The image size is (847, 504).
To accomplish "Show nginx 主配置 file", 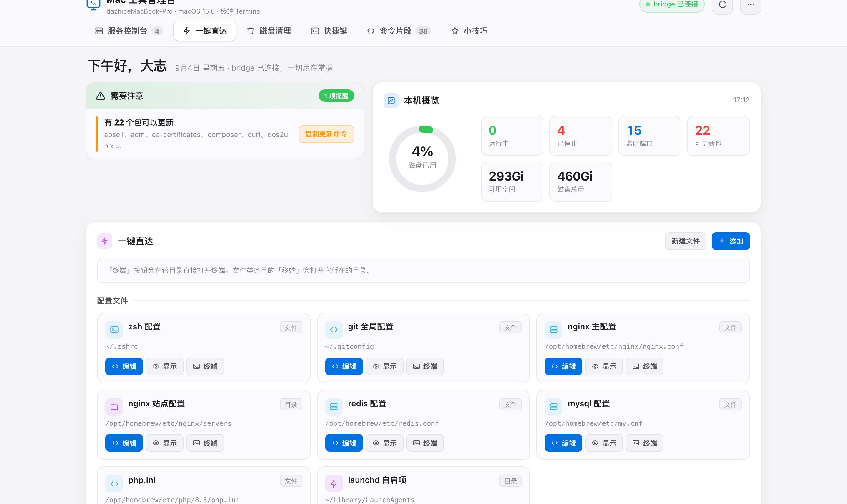I will coord(604,366).
